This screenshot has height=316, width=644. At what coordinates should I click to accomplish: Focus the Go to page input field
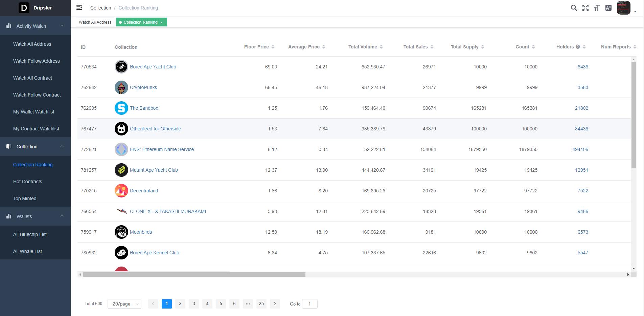(x=310, y=304)
